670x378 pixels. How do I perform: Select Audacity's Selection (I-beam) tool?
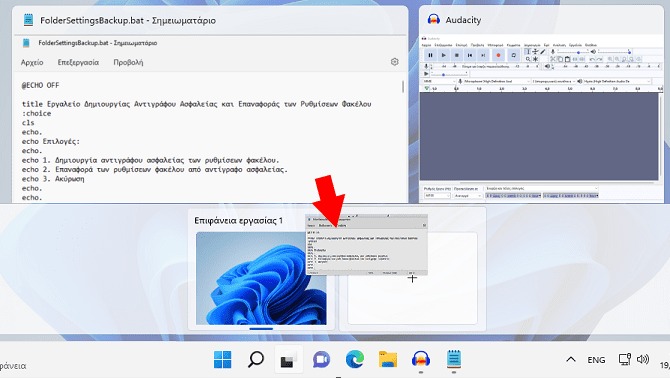coord(528,52)
